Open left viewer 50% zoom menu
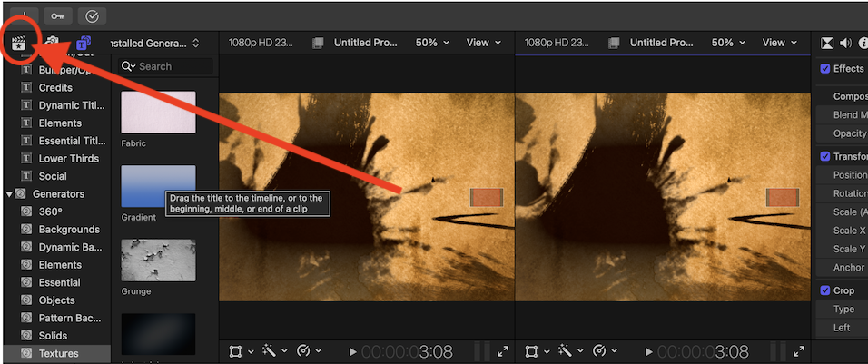The width and height of the screenshot is (868, 364). point(432,43)
